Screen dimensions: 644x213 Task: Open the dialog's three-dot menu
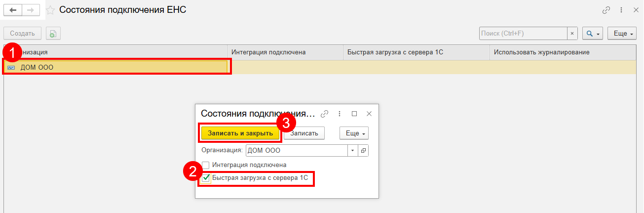coord(340,114)
